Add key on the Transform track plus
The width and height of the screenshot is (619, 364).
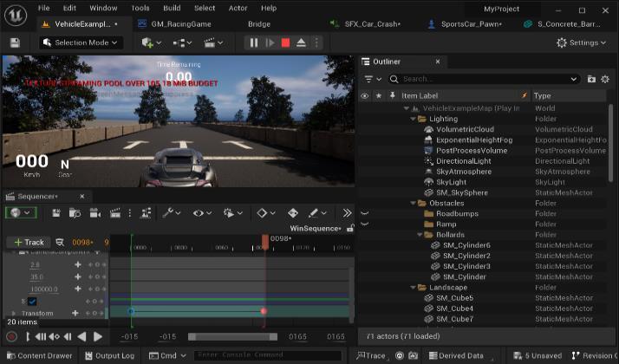click(x=75, y=313)
